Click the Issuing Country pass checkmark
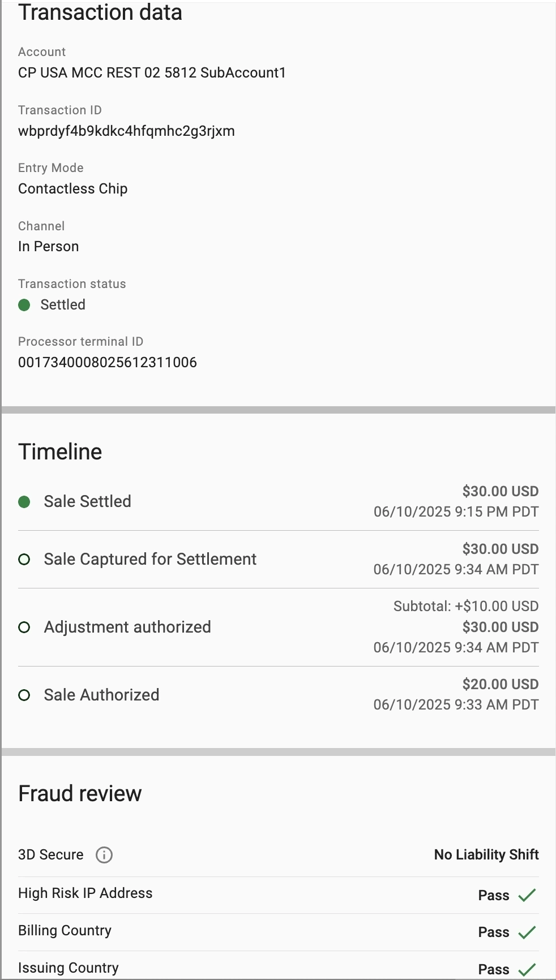Image resolution: width=556 pixels, height=980 pixels. [x=527, y=969]
